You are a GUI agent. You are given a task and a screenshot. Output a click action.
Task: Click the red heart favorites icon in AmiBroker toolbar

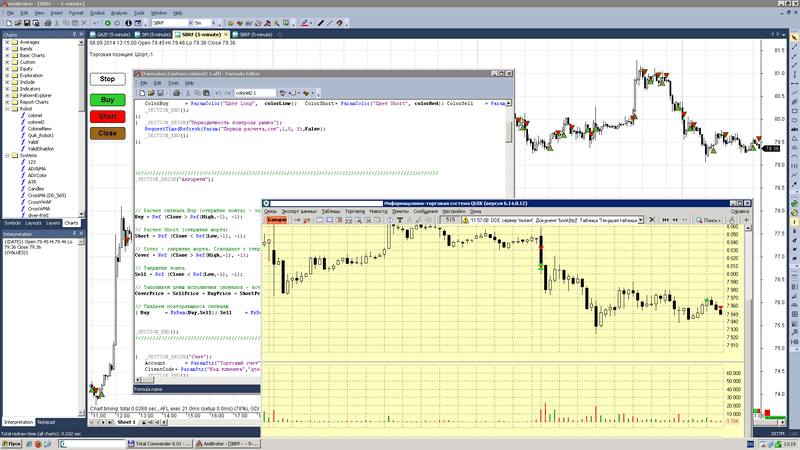[x=239, y=23]
